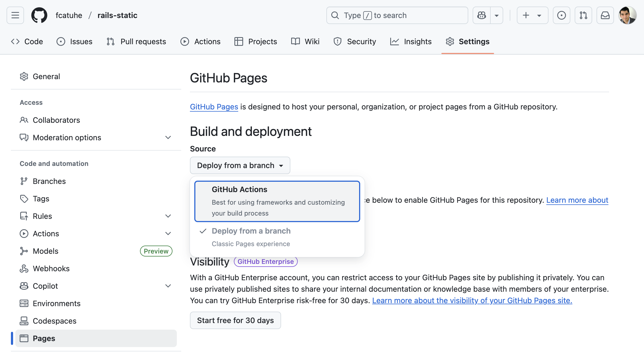The height and width of the screenshot is (355, 644).
Task: Switch to the Pull requests tab
Action: 136,41
